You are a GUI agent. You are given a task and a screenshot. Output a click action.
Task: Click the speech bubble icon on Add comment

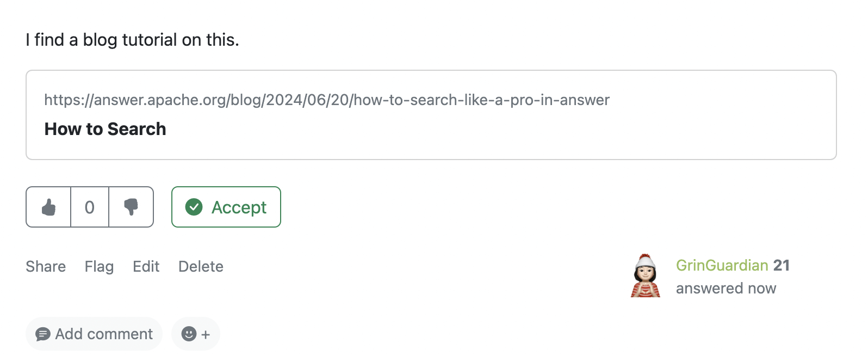44,334
